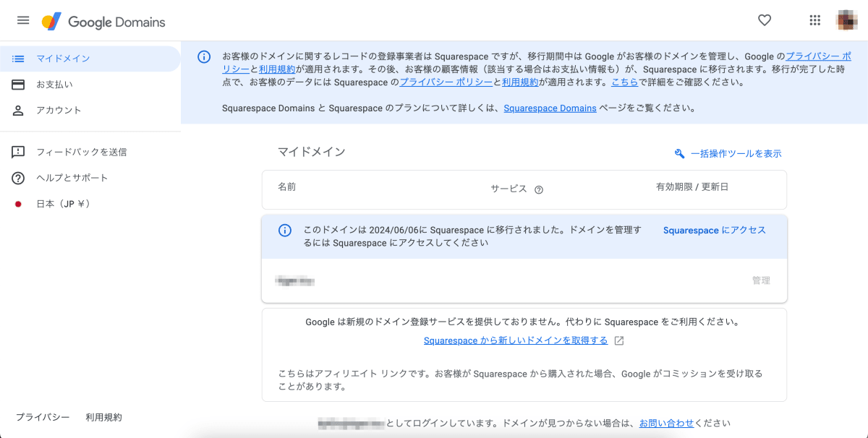Click the こちら details link
The image size is (868, 438).
pos(624,82)
